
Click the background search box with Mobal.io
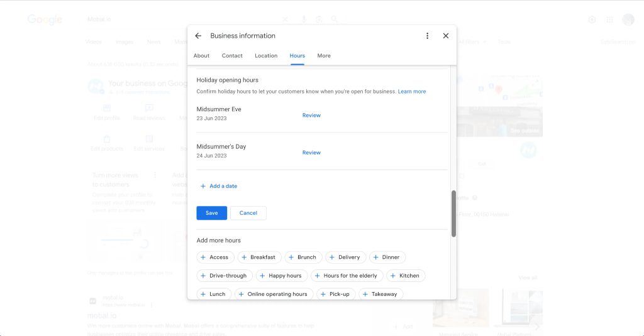coord(180,19)
